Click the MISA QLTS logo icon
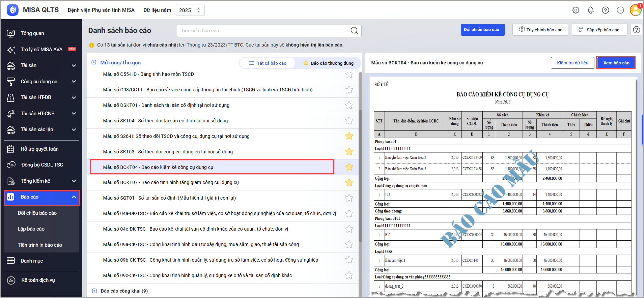 [x=12, y=10]
